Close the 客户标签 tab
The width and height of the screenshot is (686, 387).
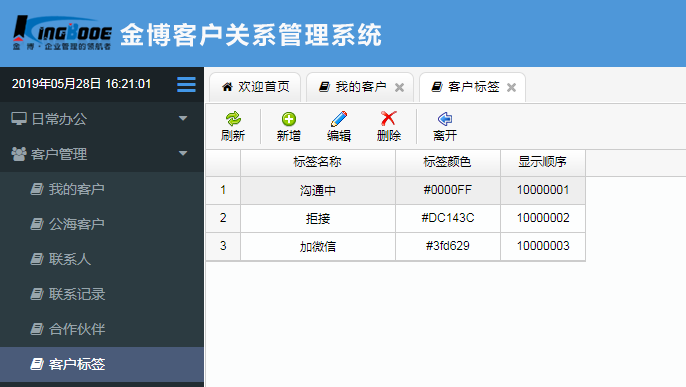[x=511, y=87]
